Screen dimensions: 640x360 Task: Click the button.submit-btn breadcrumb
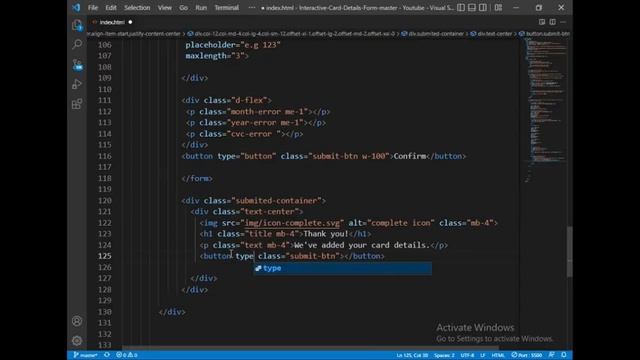[x=544, y=34]
